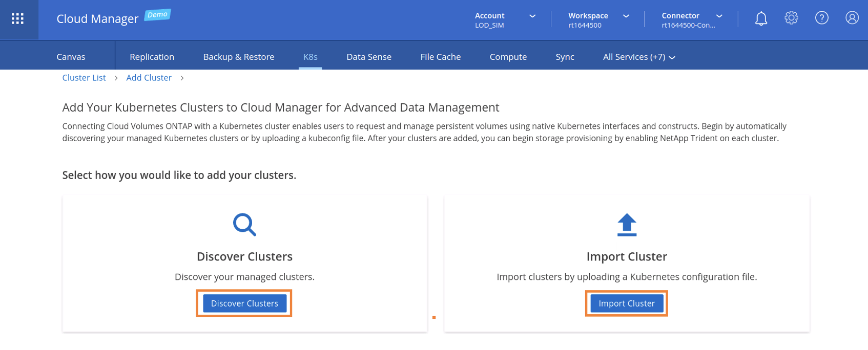Open the Backup & Restore tab

(239, 57)
